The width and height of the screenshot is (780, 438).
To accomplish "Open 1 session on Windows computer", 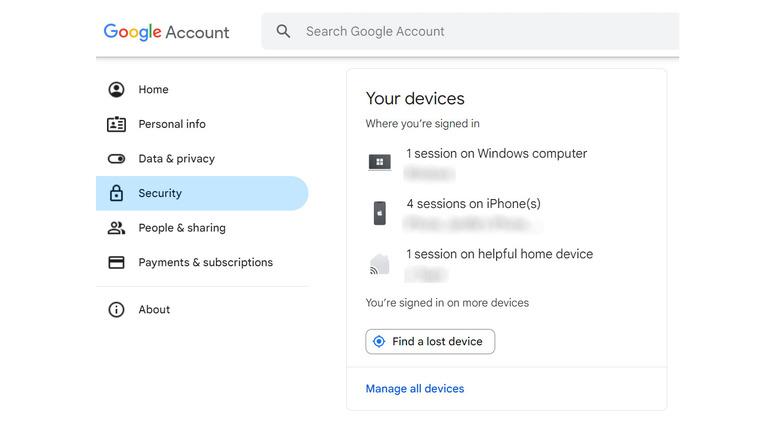I will [x=496, y=154].
